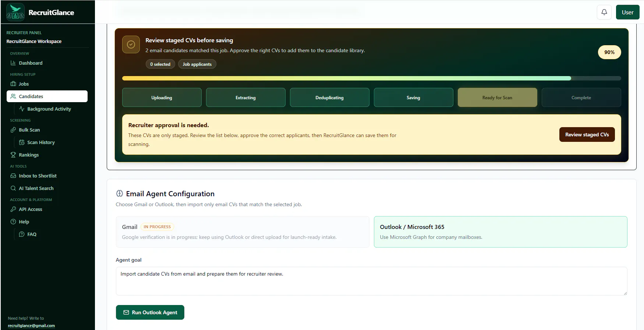Click the Jobs briefcase icon

click(x=13, y=84)
